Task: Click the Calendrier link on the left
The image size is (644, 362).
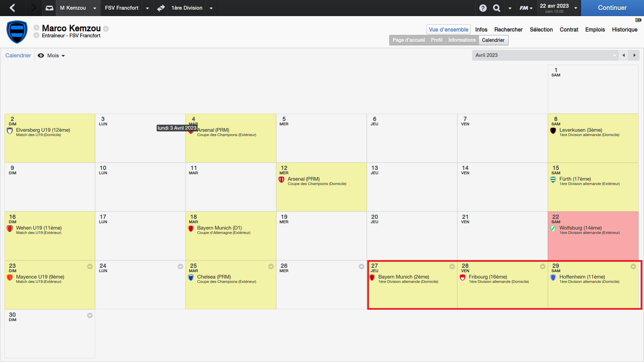Action: tap(18, 56)
